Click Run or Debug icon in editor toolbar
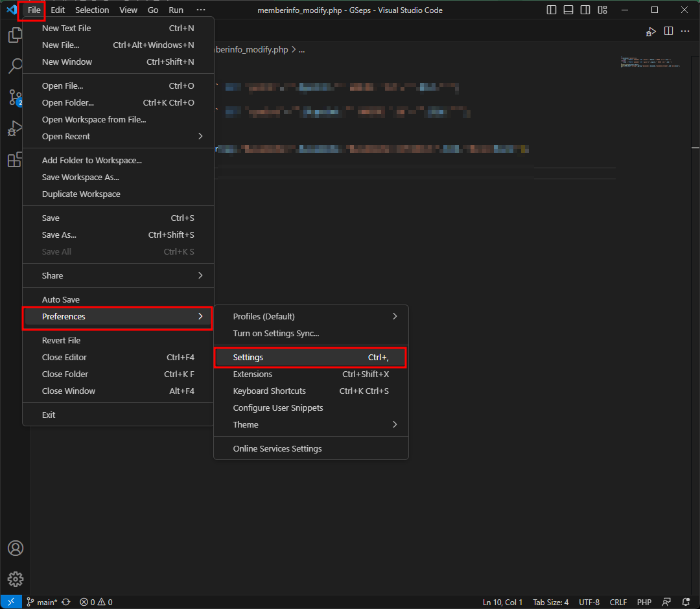This screenshot has height=609, width=700. pyautogui.click(x=651, y=31)
